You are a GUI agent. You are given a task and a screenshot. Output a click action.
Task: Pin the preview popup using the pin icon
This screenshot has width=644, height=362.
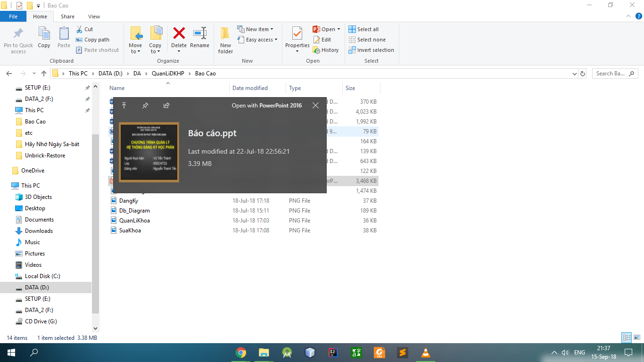tap(145, 106)
